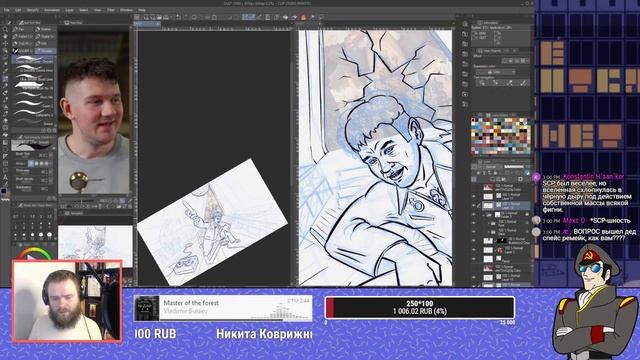This screenshot has width=640, height=360.
Task: Toggle visibility of the layer with black mask
Action: [x=475, y=241]
